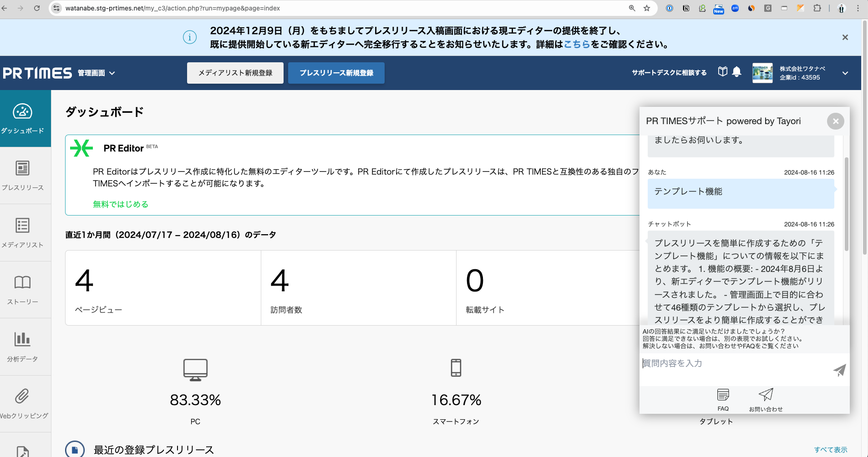This screenshot has width=868, height=457.
Task: Open notifications via the bell icon
Action: (x=736, y=72)
